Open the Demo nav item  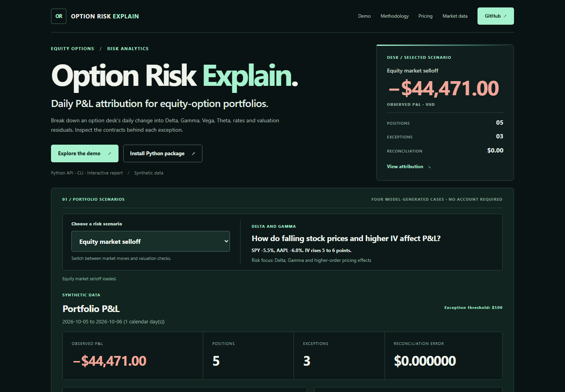coord(365,16)
